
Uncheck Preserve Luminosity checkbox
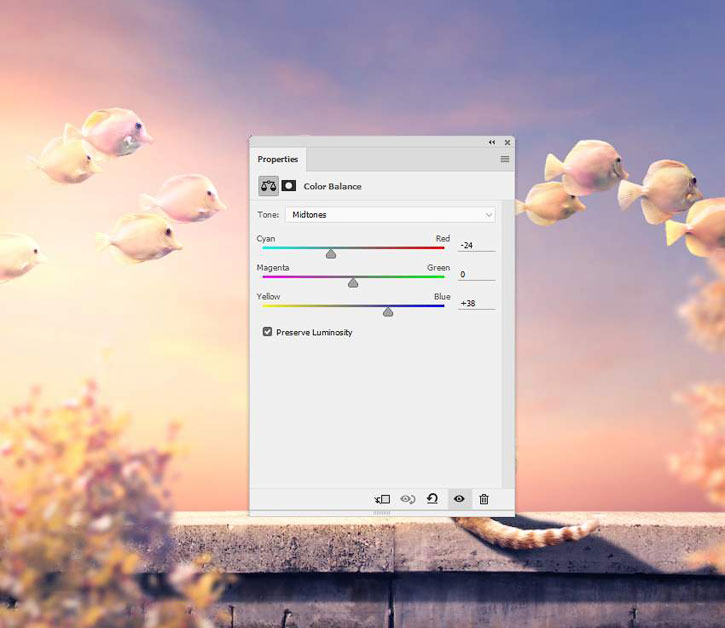[x=267, y=332]
